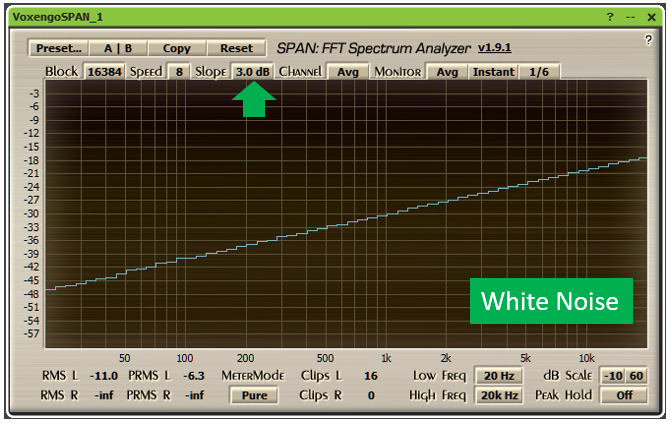This screenshot has width=671, height=423.
Task: Click the VoxengoSPAN_1 title bar text
Action: tap(57, 17)
